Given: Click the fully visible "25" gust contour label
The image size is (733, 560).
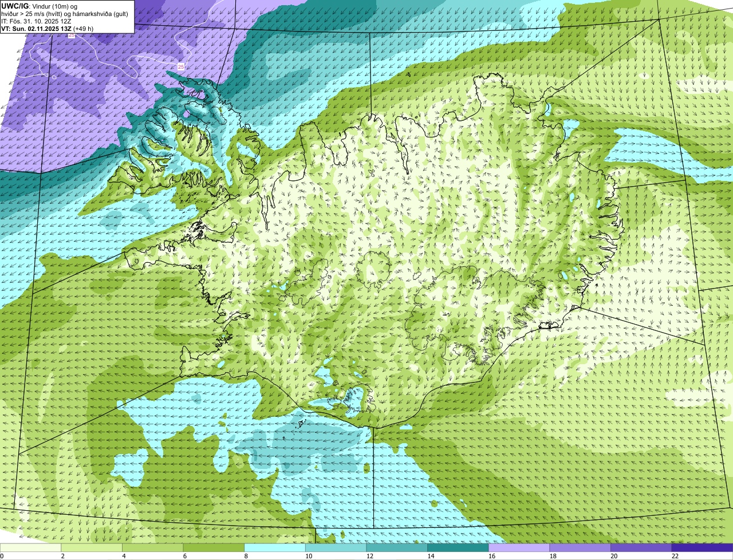Looking at the screenshot, I should click(181, 67).
